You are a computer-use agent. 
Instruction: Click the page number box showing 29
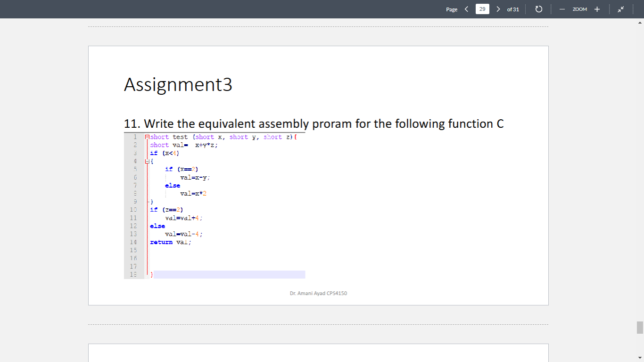[482, 9]
